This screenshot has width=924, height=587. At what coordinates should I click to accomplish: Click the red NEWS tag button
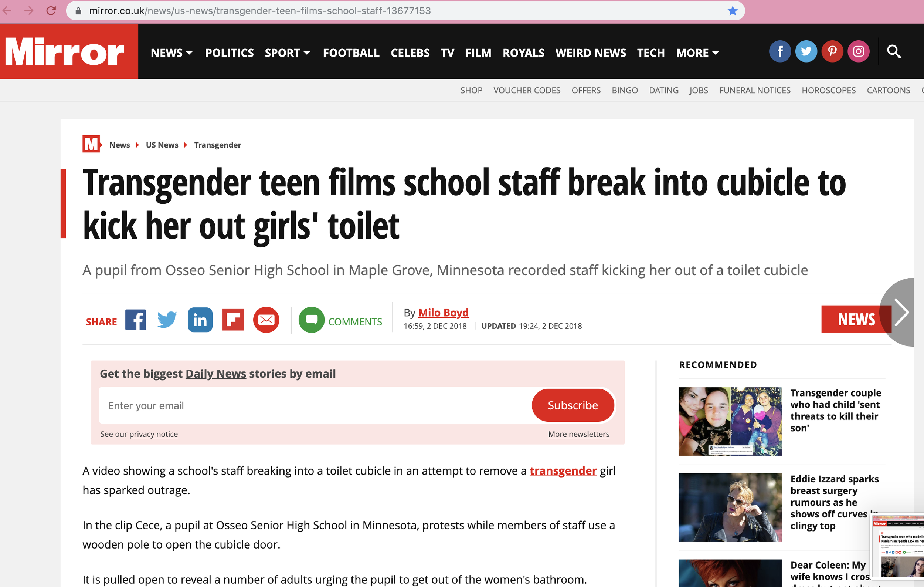856,319
